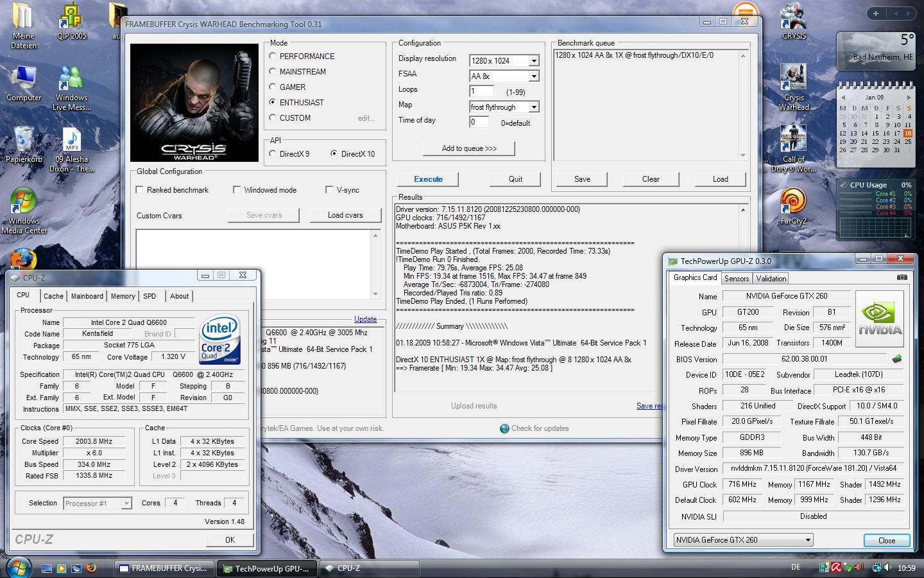Open the Firefox desktop icon on left
924x578 pixels.
tap(24, 259)
